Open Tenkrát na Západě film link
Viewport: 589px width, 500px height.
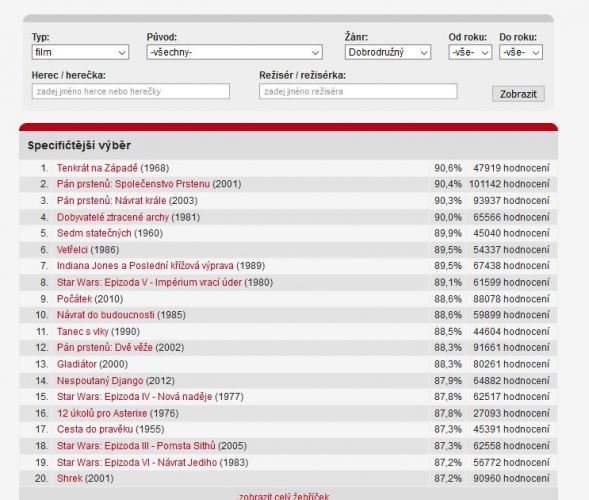97,168
